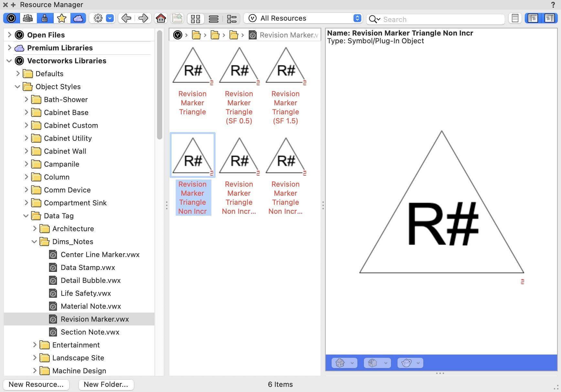Select Revision Marker.vwx in the sidebar

95,319
